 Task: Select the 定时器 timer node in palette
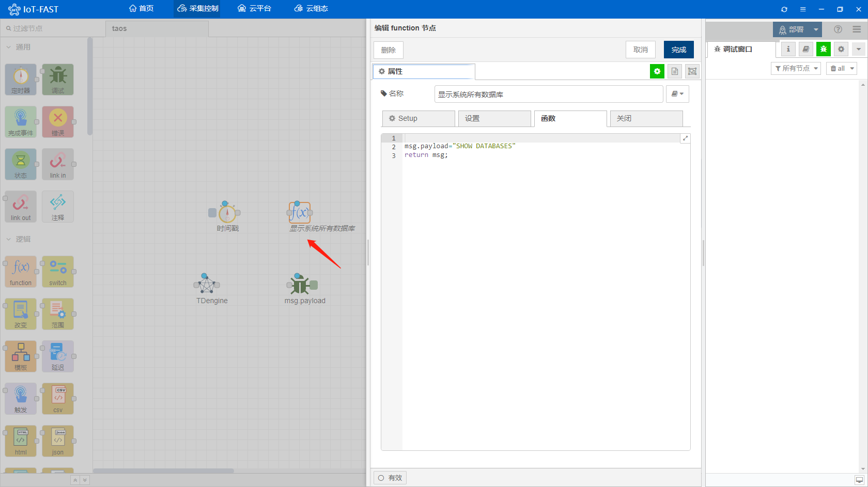pyautogui.click(x=21, y=80)
